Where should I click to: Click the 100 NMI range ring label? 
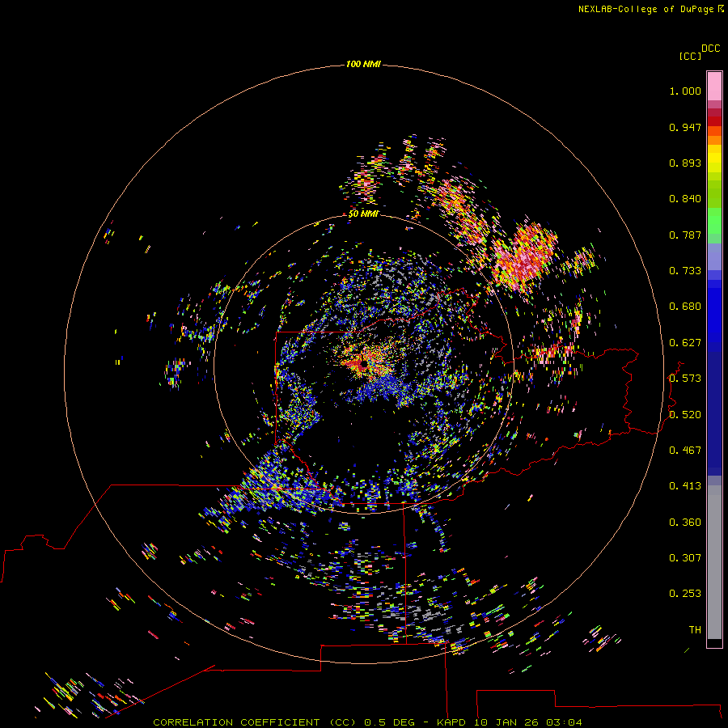click(363, 64)
